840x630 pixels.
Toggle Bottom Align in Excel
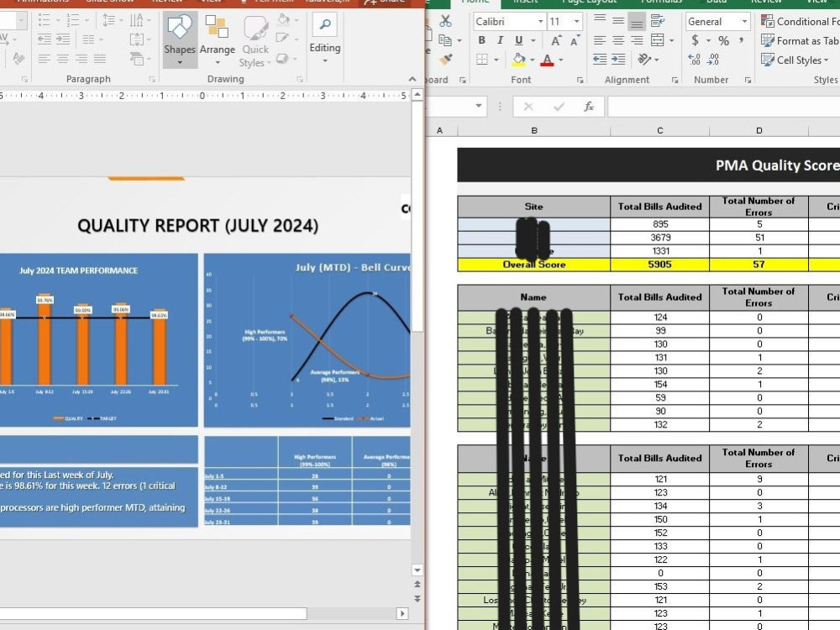[x=637, y=21]
